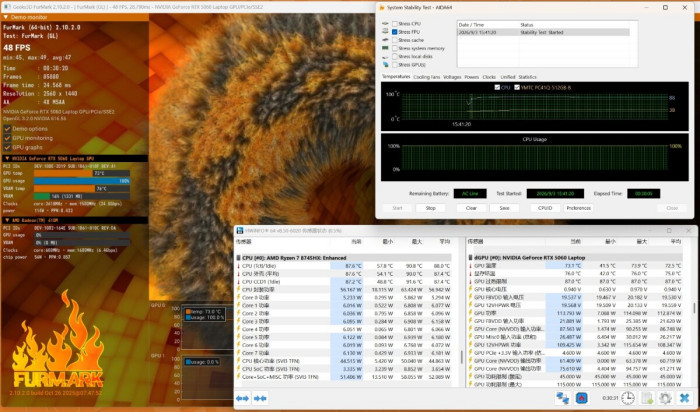
Task: Click HWiNFO save log file icon
Action: [647, 398]
